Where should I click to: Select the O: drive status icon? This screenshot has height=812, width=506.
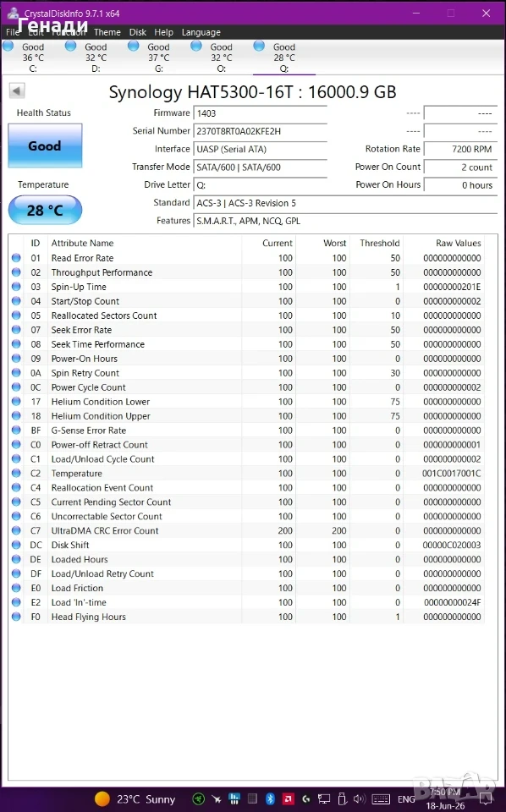click(196, 46)
